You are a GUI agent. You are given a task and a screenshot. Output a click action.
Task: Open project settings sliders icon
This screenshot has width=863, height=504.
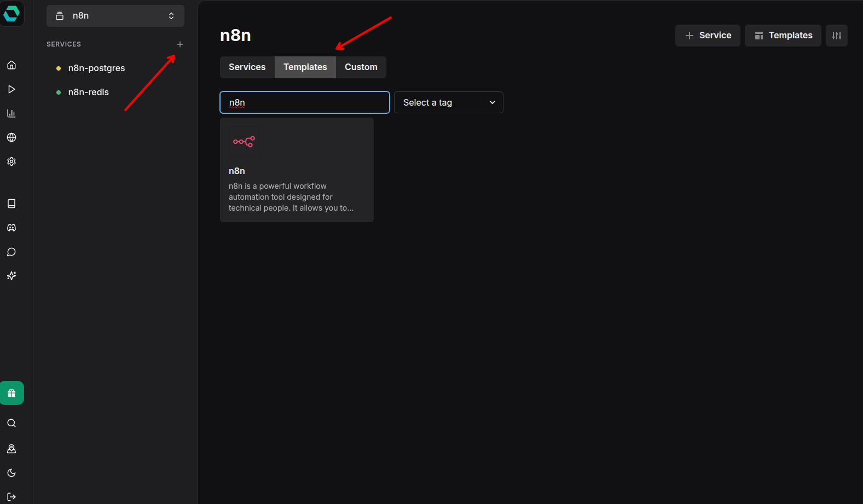click(x=837, y=36)
